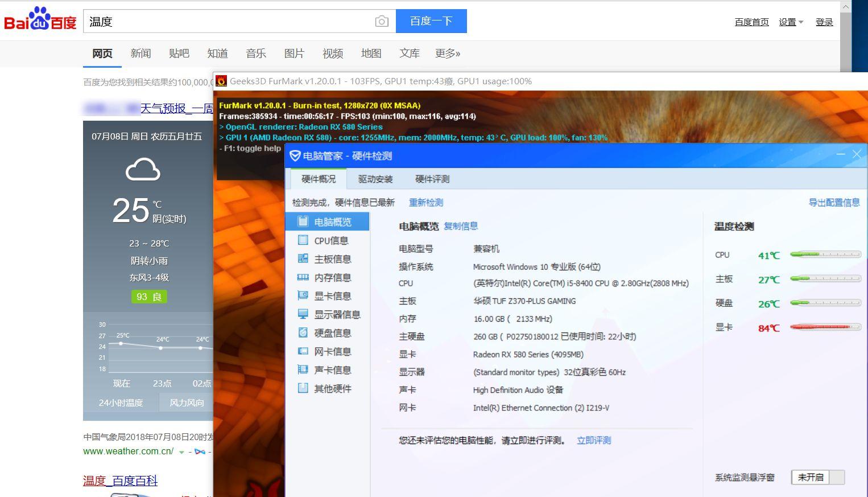The width and height of the screenshot is (868, 497).
Task: Click the 复制信息 link
Action: coord(461,226)
